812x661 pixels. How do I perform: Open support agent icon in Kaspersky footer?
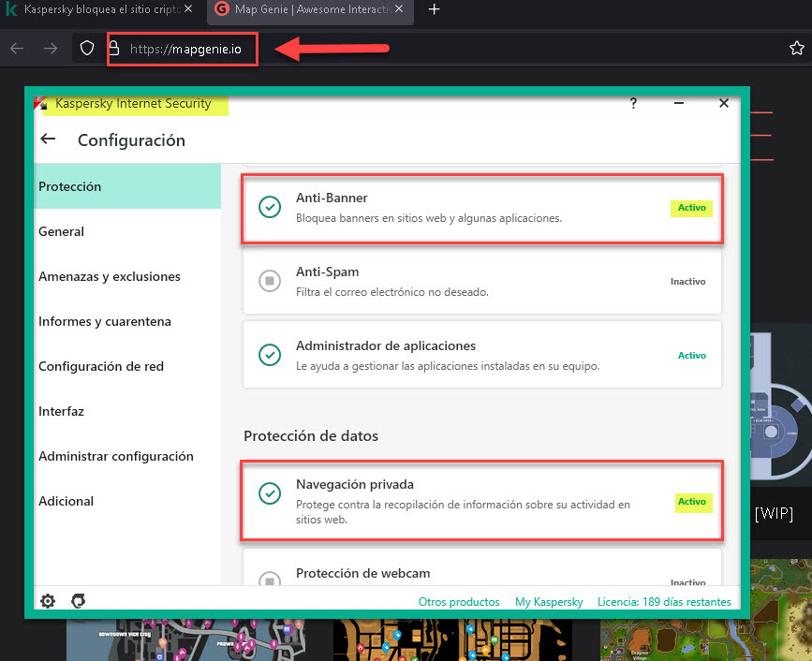point(78,601)
